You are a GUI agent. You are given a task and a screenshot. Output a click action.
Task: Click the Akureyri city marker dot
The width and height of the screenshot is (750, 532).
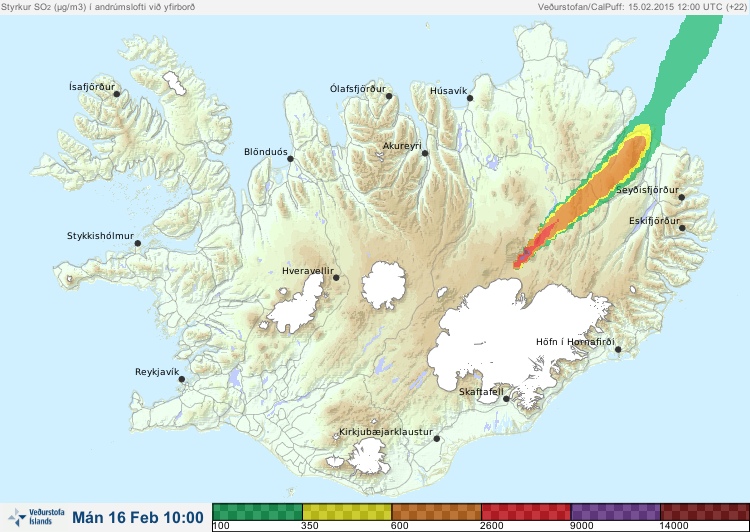[x=425, y=153]
